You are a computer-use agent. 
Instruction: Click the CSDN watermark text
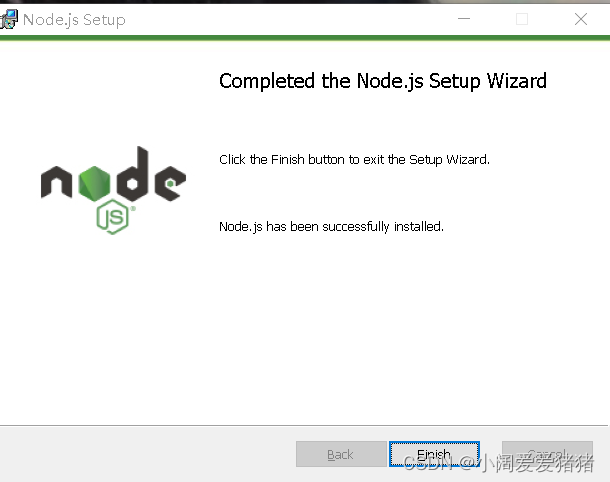point(498,463)
